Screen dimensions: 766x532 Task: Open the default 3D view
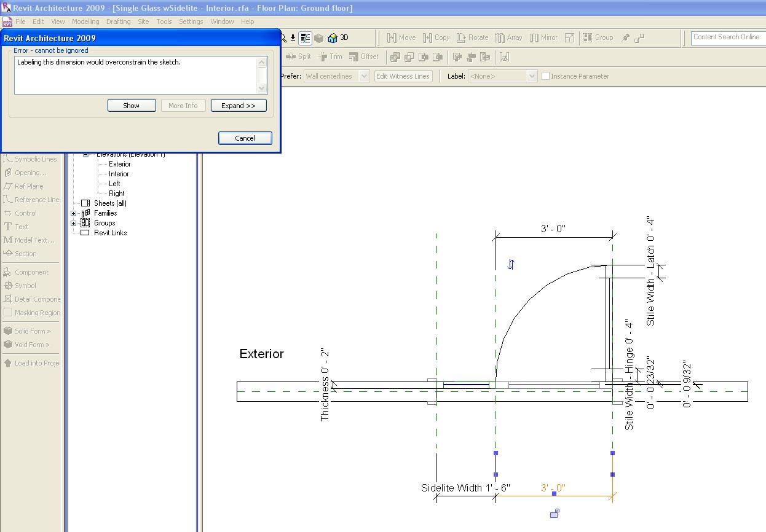(338, 37)
